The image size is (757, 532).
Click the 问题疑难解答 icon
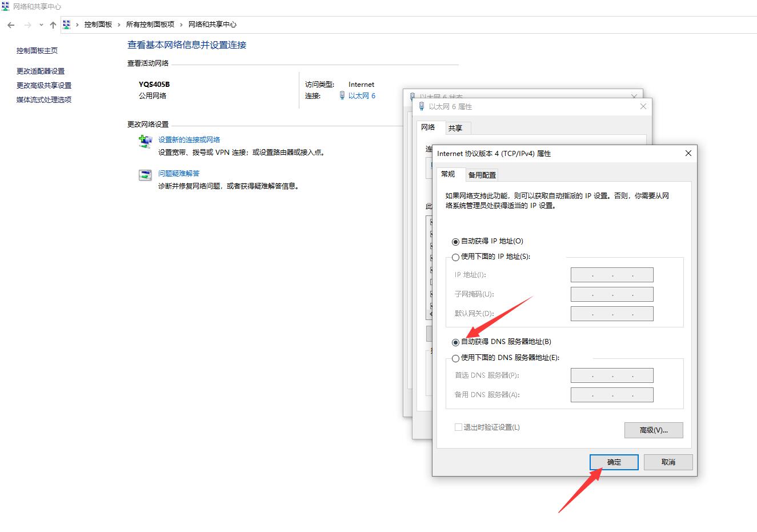tap(145, 175)
